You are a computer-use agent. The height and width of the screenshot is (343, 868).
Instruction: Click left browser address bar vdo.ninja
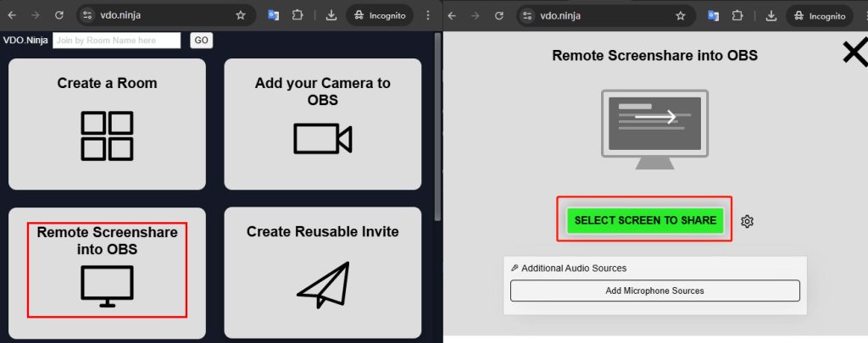click(x=166, y=15)
